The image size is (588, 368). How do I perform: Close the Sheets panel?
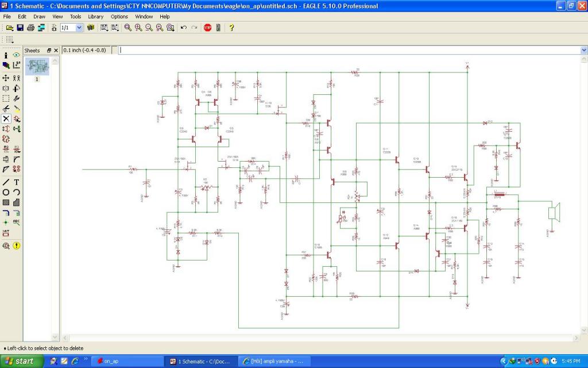(x=56, y=51)
